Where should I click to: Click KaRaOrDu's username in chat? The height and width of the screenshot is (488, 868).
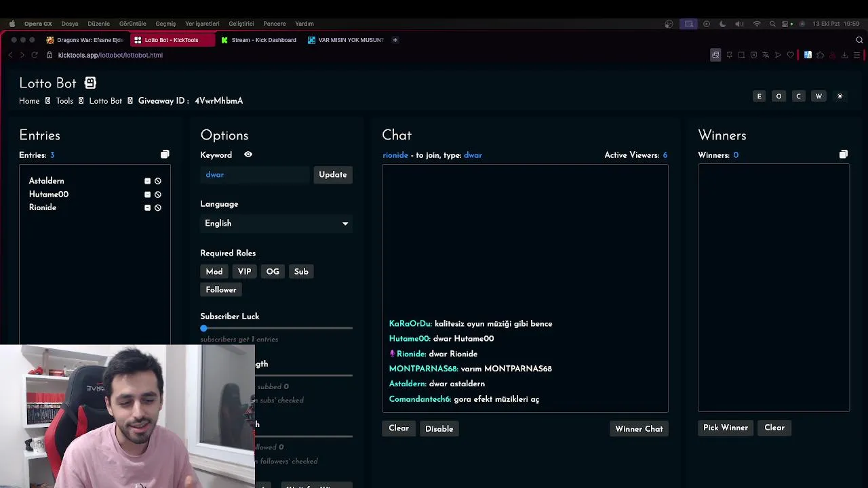pos(410,324)
